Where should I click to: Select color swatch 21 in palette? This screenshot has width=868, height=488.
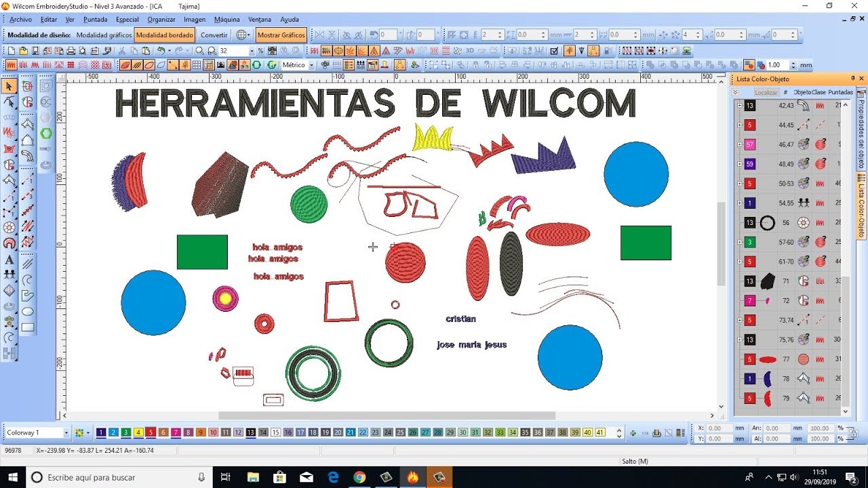(350, 432)
